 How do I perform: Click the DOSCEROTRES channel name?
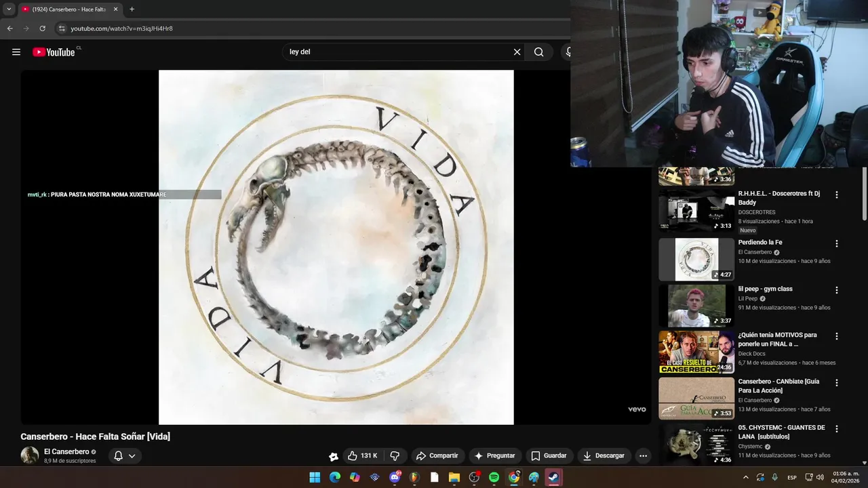(757, 212)
